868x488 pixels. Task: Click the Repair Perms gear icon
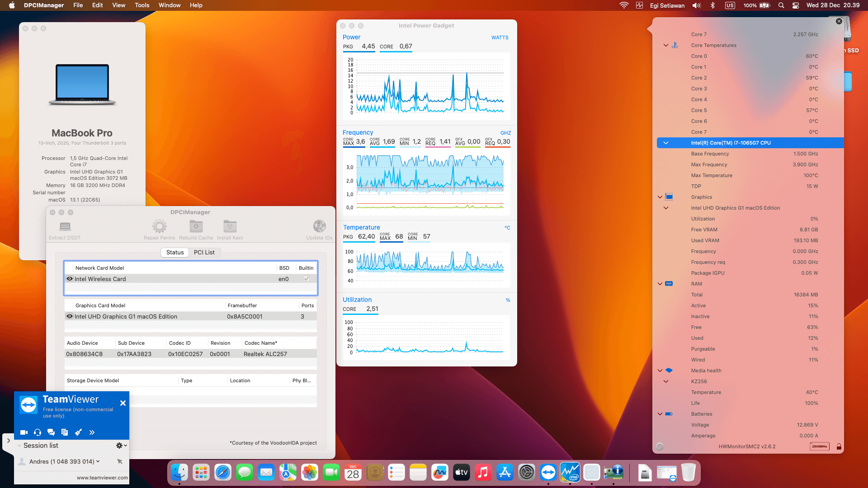coord(159,226)
